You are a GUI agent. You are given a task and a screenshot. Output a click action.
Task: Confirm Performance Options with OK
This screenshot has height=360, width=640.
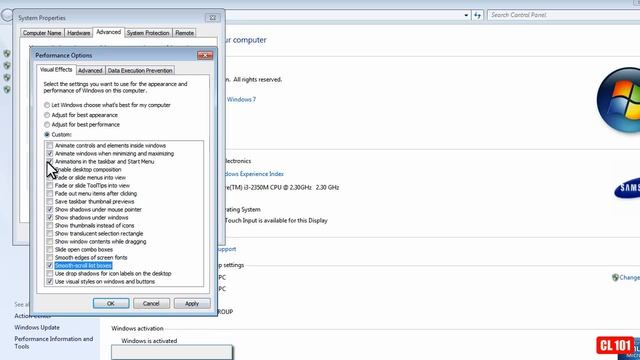coord(111,303)
